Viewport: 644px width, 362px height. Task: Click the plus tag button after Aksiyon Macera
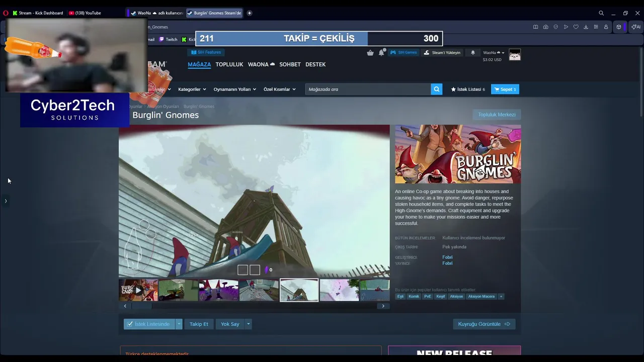click(501, 296)
